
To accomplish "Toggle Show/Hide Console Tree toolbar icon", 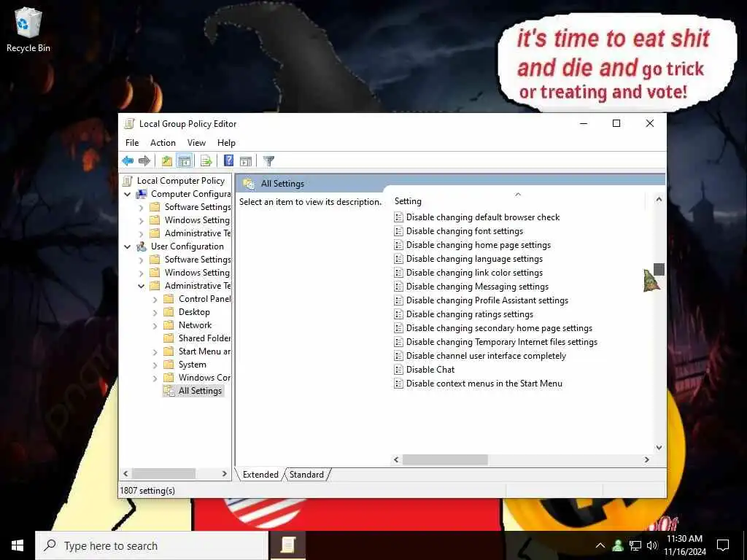I will pyautogui.click(x=185, y=161).
